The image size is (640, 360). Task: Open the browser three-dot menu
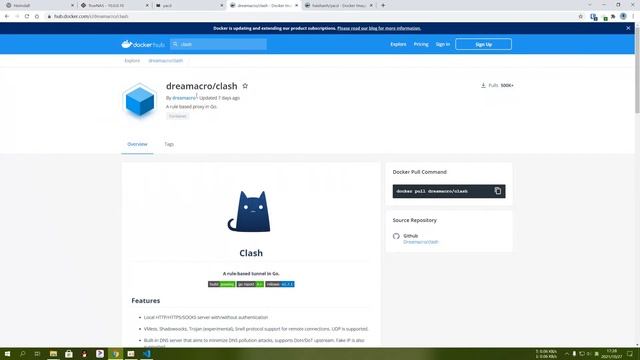click(x=633, y=16)
